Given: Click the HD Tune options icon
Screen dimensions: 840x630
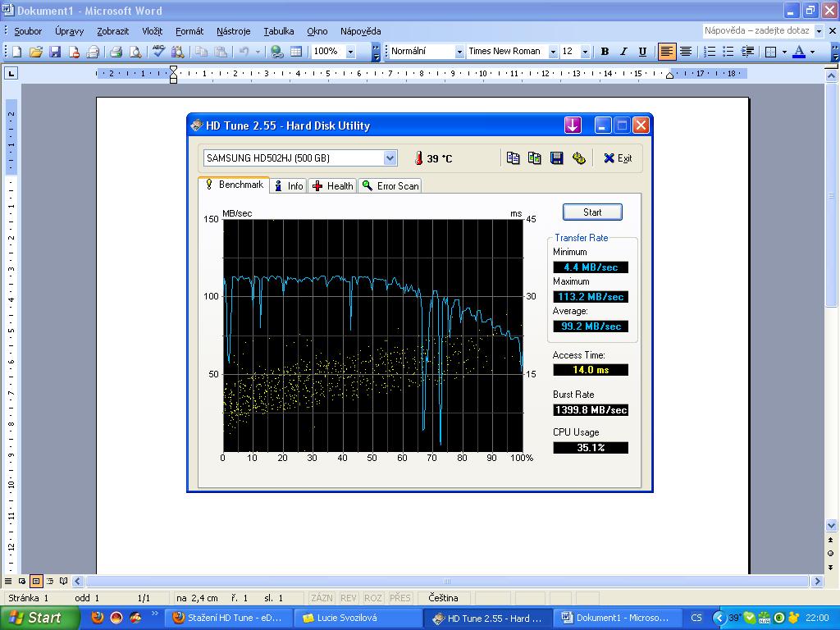Looking at the screenshot, I should (578, 158).
